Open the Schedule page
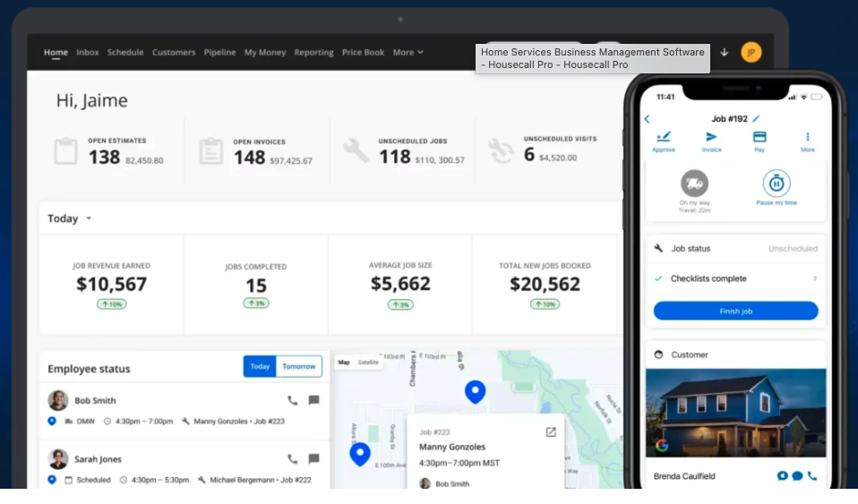 (x=125, y=53)
